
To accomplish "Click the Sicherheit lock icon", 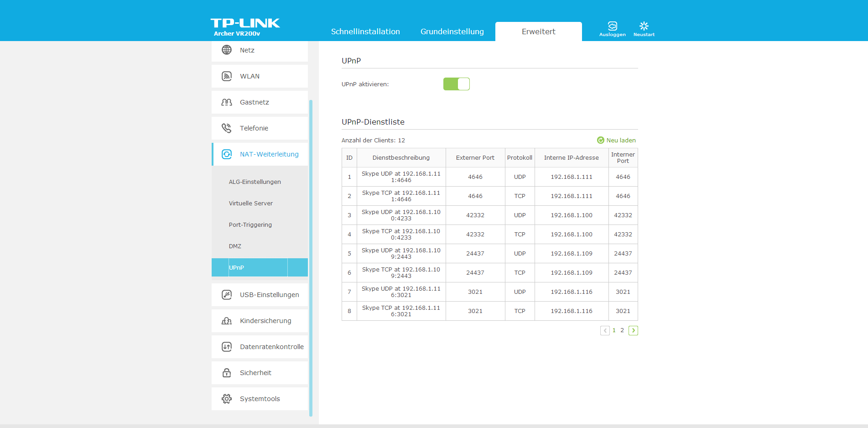I will (227, 373).
